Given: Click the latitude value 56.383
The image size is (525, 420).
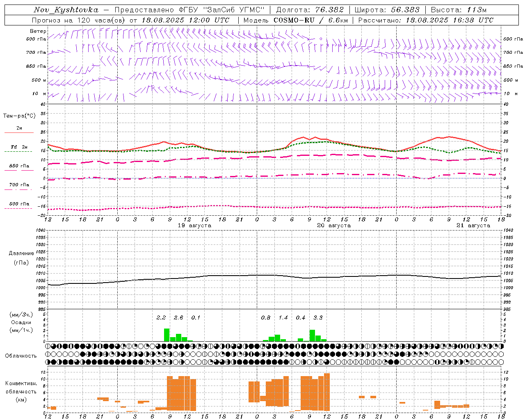Looking at the screenshot, I should click(406, 10).
